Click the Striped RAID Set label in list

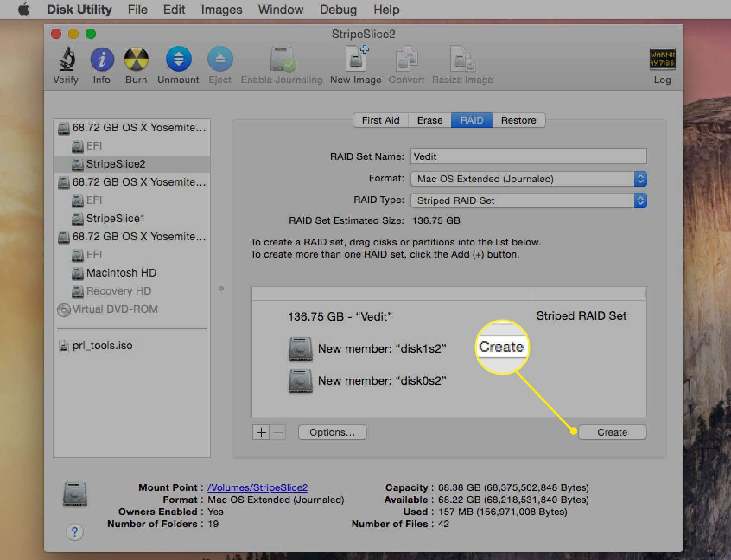[581, 316]
